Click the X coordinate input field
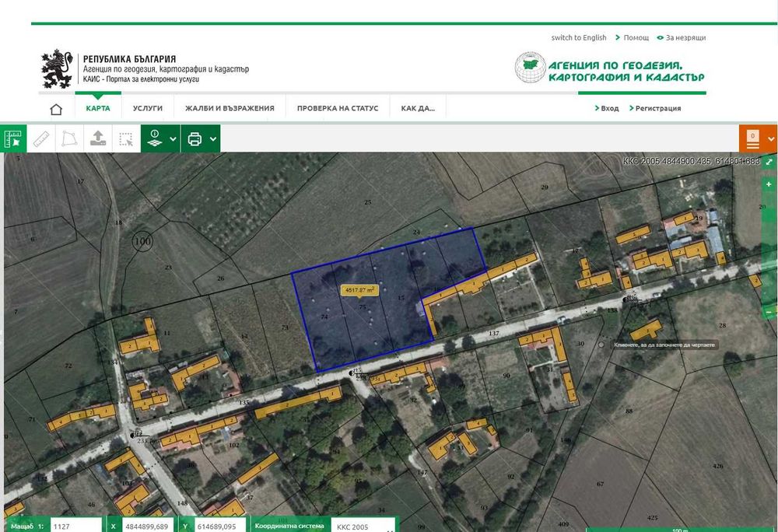The image size is (778, 532). coord(149,526)
